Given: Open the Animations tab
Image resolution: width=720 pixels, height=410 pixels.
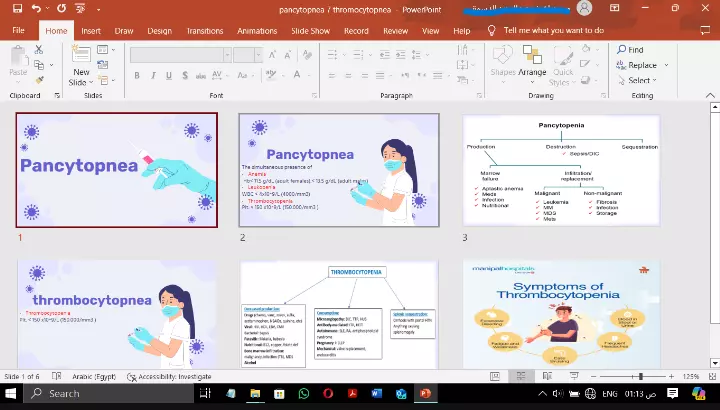Looking at the screenshot, I should (x=257, y=31).
